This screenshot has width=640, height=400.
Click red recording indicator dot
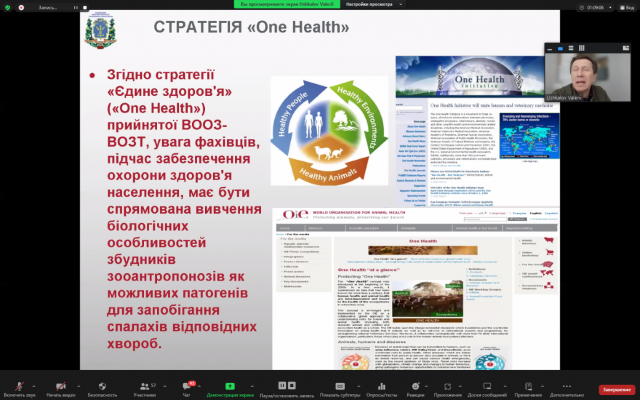(21, 7)
